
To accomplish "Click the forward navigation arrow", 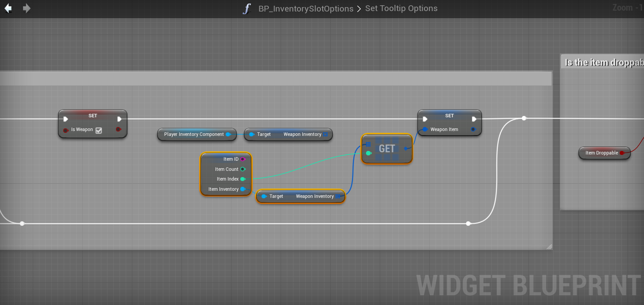I will tap(27, 8).
